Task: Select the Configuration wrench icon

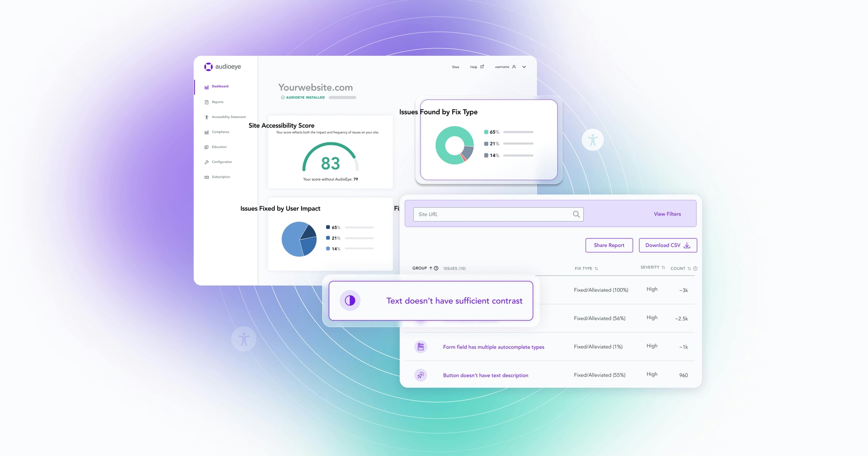Action: [207, 161]
